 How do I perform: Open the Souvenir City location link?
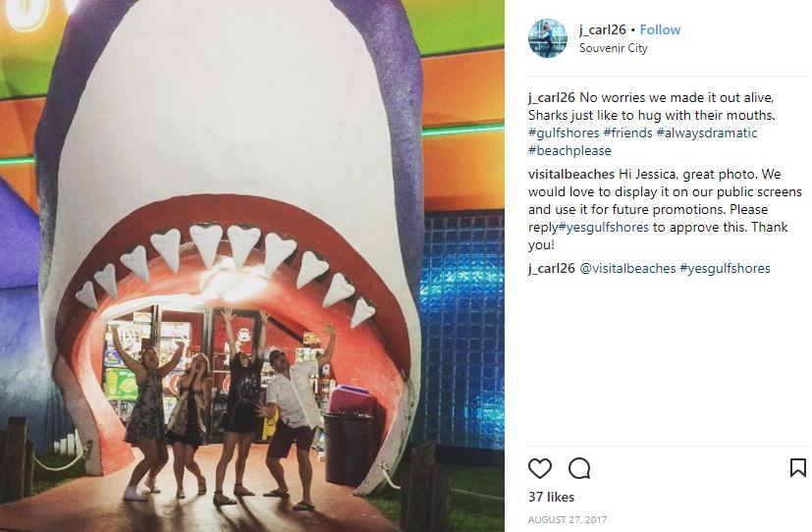(613, 48)
